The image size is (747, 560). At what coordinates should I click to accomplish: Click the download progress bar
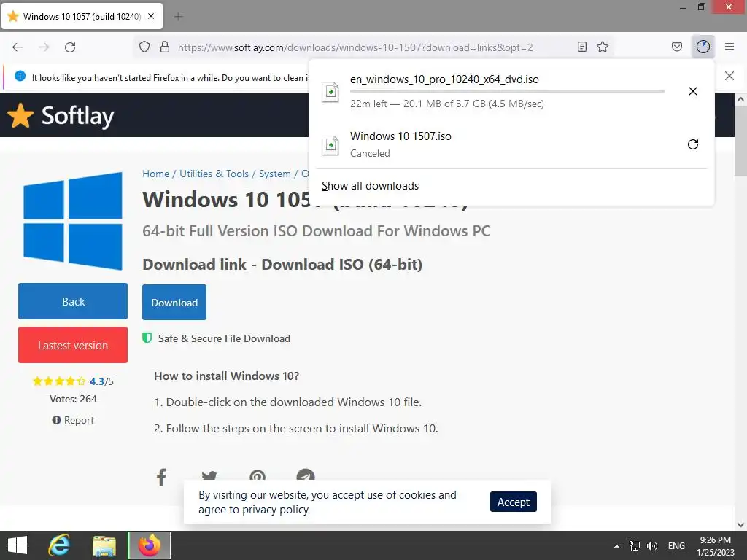508,91
